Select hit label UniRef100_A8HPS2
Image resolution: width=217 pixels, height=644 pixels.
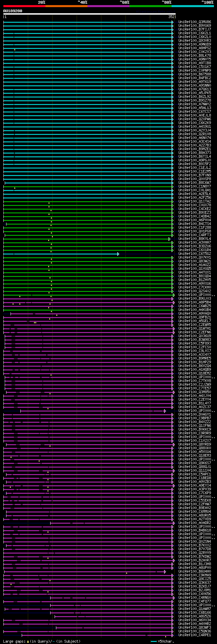(x=195, y=48)
